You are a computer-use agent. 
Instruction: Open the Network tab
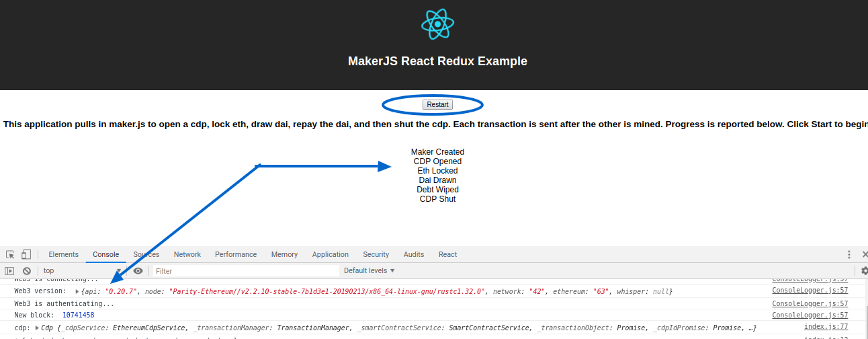[x=187, y=254]
